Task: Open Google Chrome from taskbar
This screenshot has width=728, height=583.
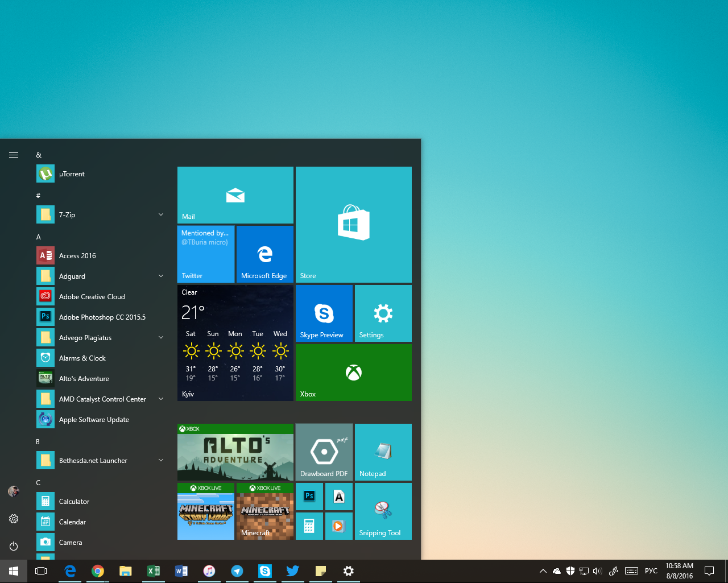Action: pyautogui.click(x=98, y=571)
